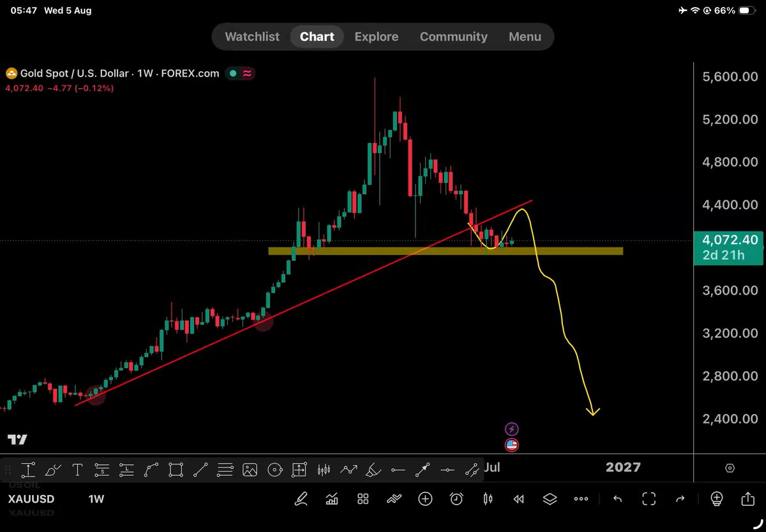Screen dimensions: 766x532
Task: Select the image insert tool
Action: pos(250,470)
